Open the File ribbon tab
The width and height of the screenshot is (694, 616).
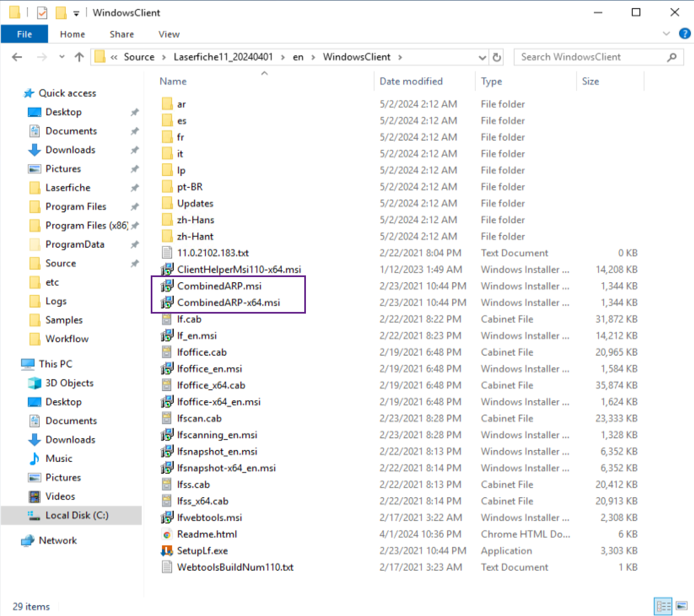[x=24, y=34]
